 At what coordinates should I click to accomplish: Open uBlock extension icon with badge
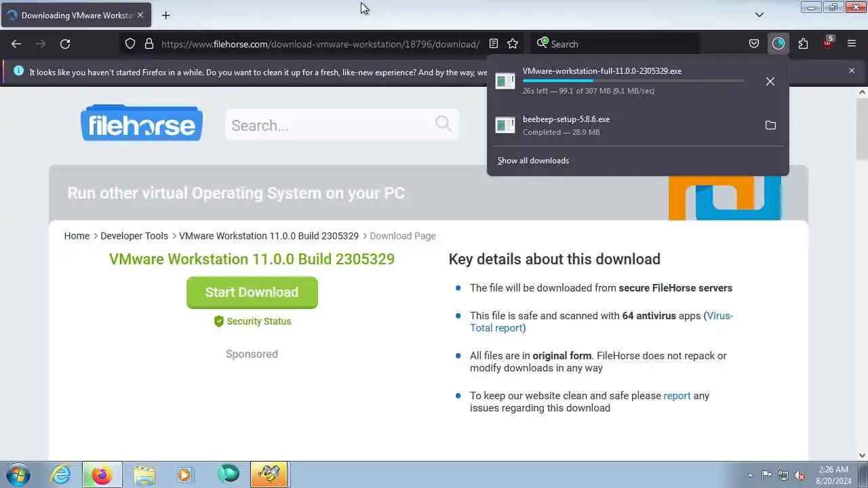point(827,43)
